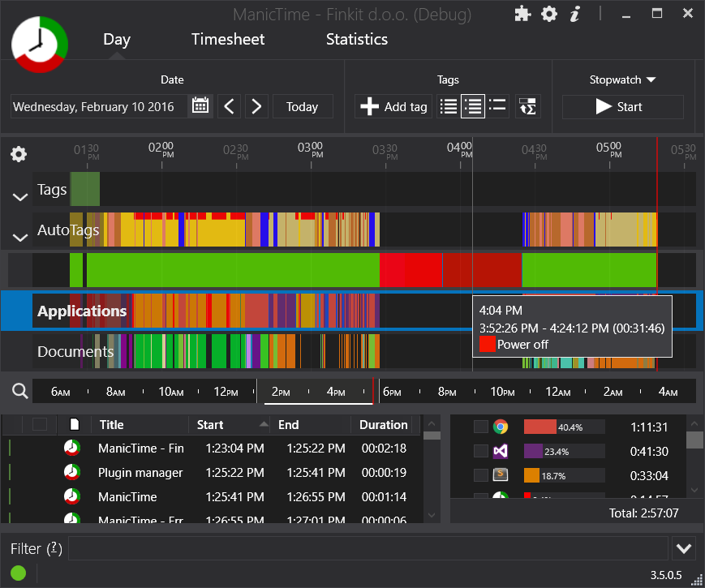Expand the Filter dropdown arrow
Image resolution: width=705 pixels, height=588 pixels.
point(684,548)
